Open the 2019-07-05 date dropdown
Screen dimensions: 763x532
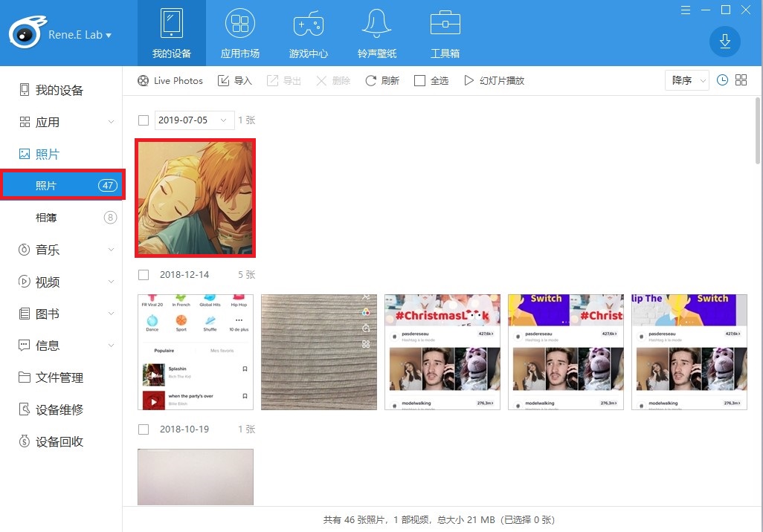click(x=194, y=120)
